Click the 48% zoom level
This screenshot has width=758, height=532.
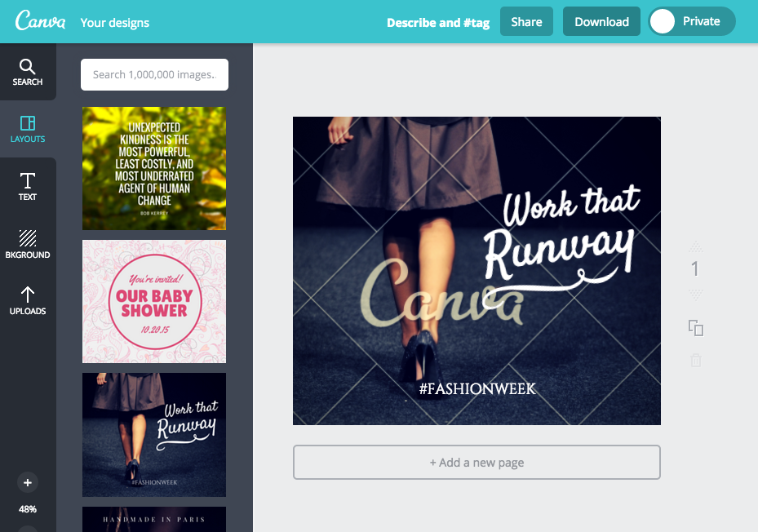[x=28, y=509]
